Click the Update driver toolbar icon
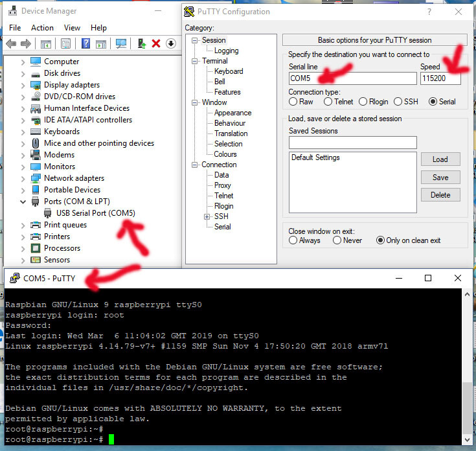The height and width of the screenshot is (451, 476). 141,44
